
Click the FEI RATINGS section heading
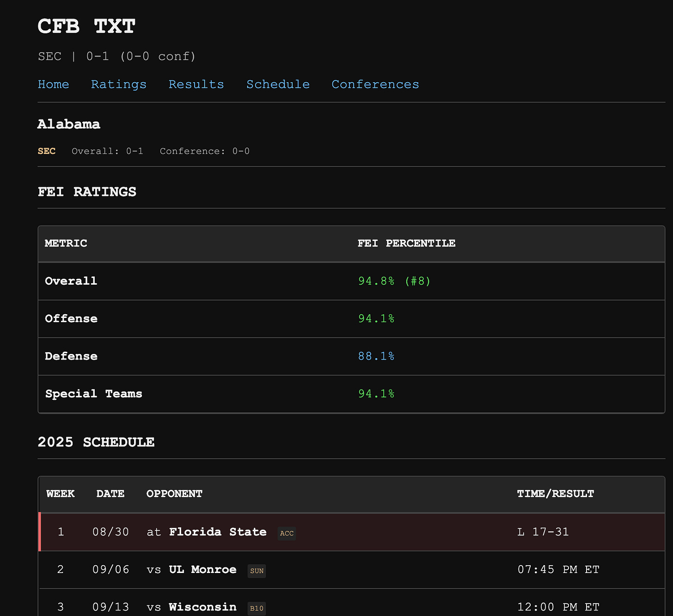click(x=87, y=192)
